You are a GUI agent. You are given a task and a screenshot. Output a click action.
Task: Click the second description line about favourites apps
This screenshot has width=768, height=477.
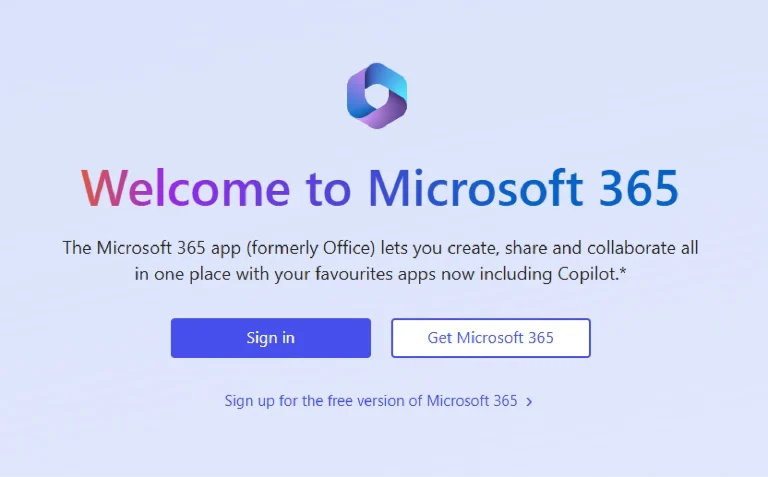[x=380, y=274]
